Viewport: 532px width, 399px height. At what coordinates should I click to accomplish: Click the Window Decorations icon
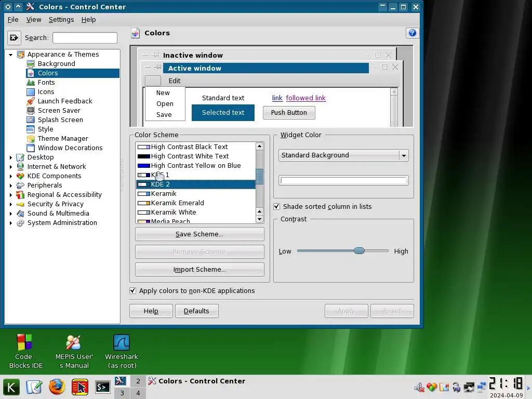coord(31,148)
